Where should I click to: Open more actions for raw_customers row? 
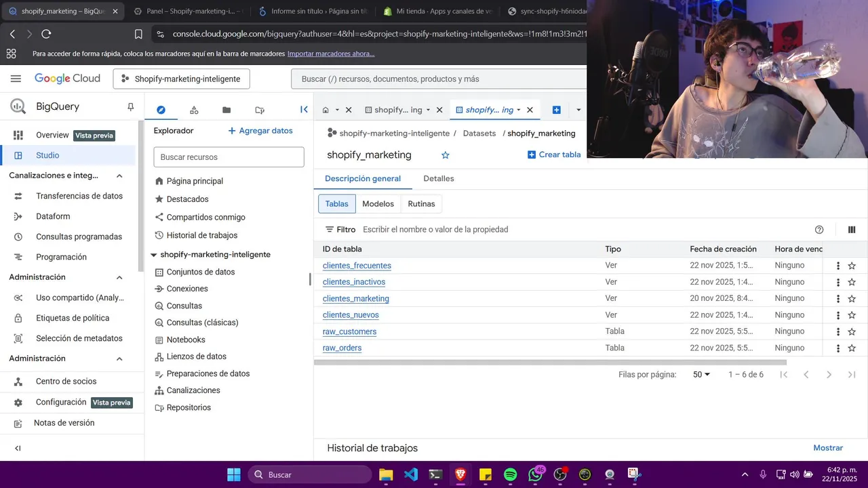tap(838, 331)
